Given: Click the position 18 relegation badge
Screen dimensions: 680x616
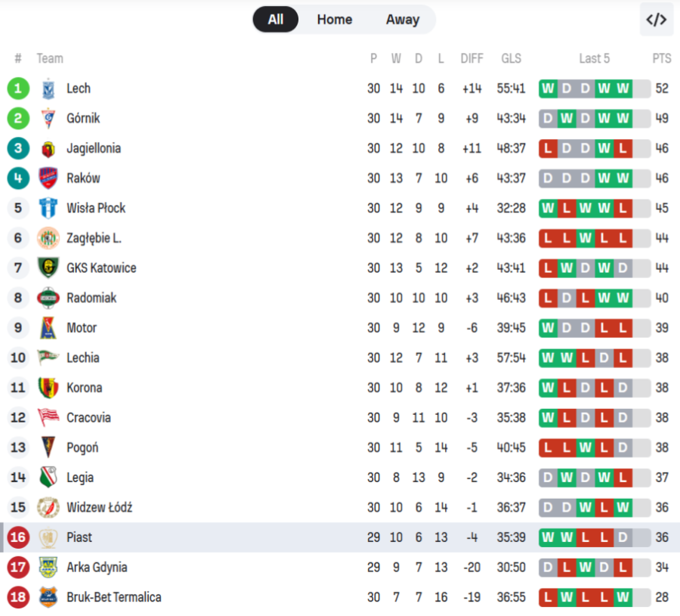Looking at the screenshot, I should (18, 597).
